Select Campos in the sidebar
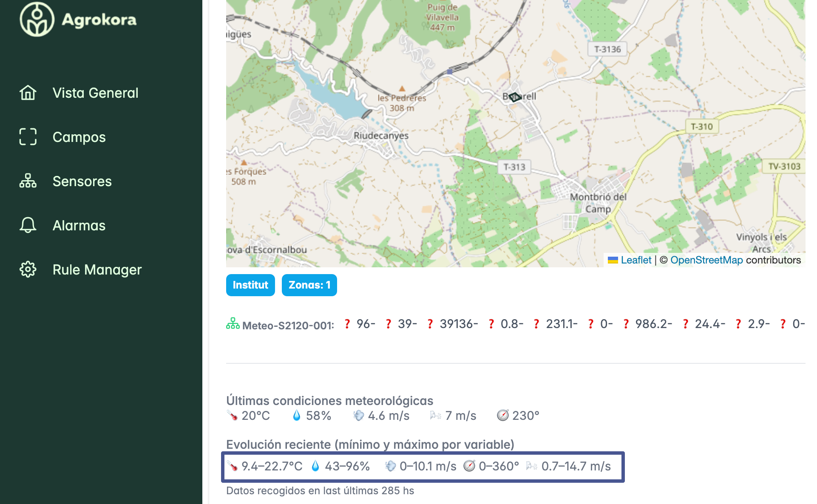Image resolution: width=817 pixels, height=504 pixels. pyautogui.click(x=79, y=137)
